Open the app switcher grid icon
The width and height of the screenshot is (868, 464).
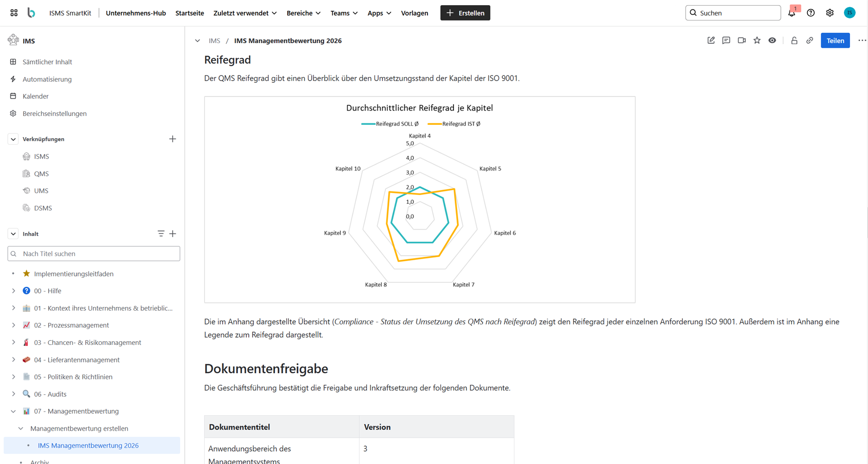tap(14, 13)
